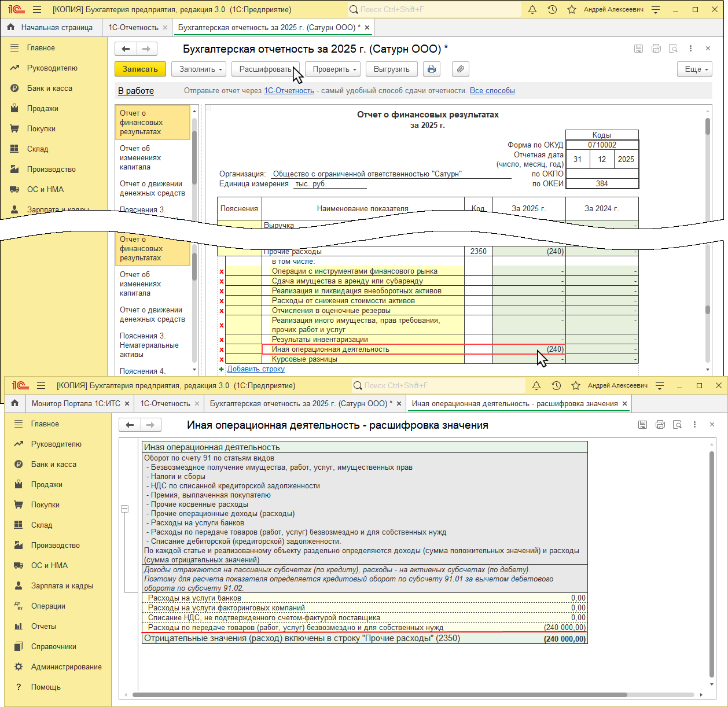The width and height of the screenshot is (728, 707).
Task: Open Руководителю in the top window sidebar
Action: coord(53,68)
